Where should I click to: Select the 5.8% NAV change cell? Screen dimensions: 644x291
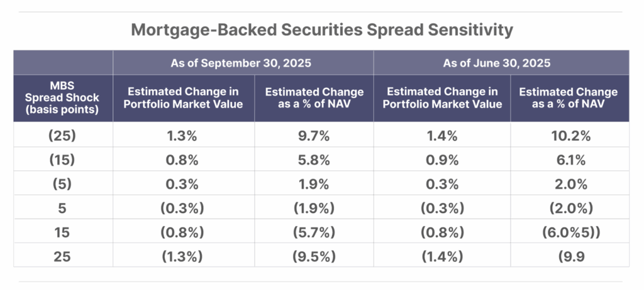(x=314, y=160)
